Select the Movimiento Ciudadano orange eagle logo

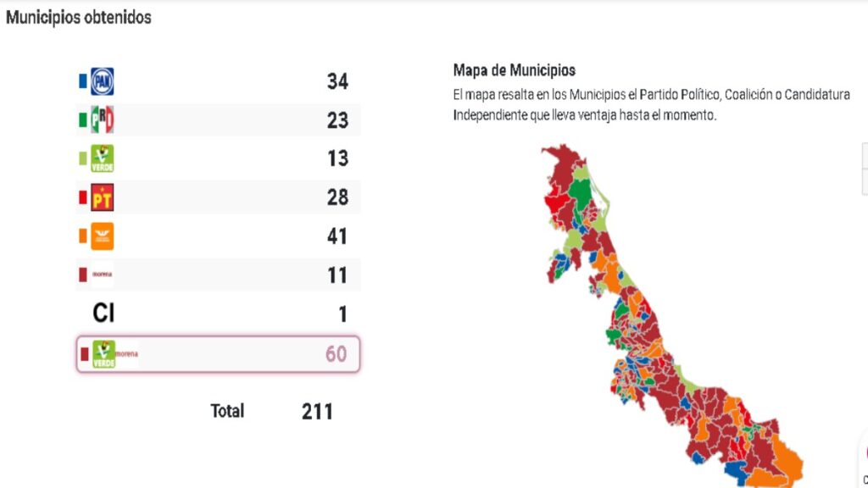click(x=101, y=236)
